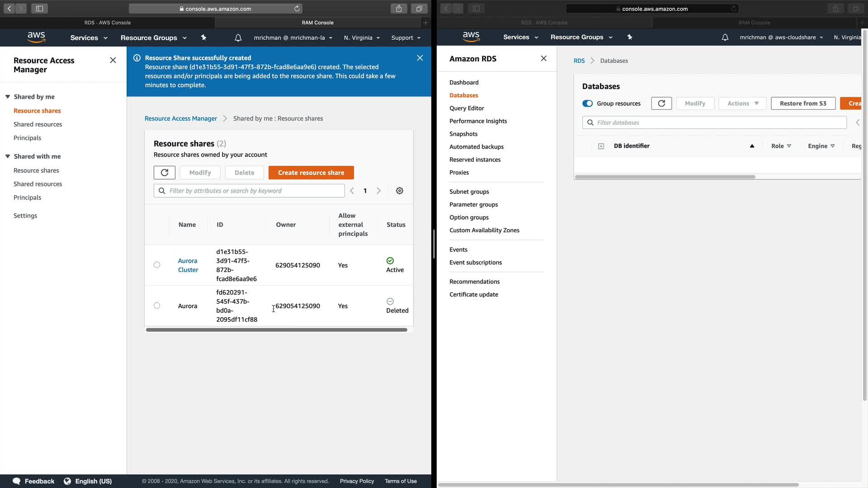The height and width of the screenshot is (488, 868).
Task: Switch to RDS - AWS Console tab
Action: click(x=108, y=23)
